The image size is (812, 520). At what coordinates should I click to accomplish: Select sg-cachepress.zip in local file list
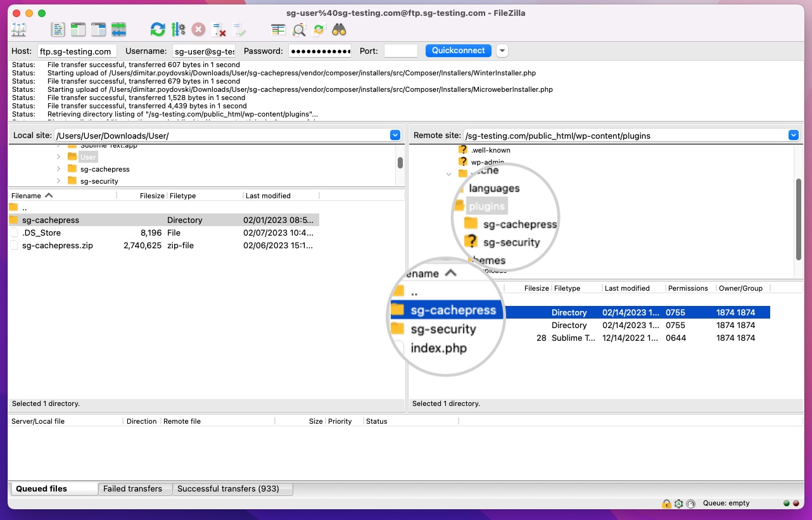pyautogui.click(x=163, y=246)
